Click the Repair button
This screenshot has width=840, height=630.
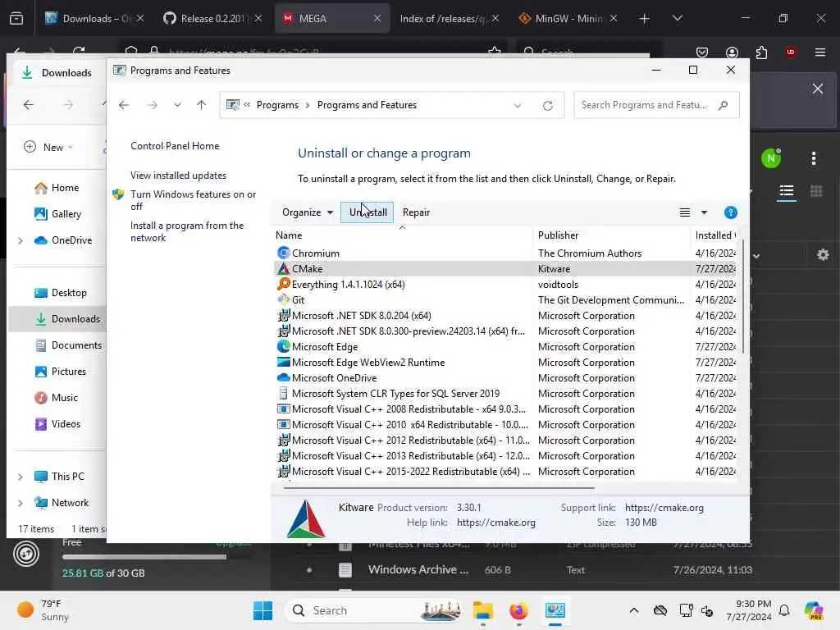tap(416, 212)
